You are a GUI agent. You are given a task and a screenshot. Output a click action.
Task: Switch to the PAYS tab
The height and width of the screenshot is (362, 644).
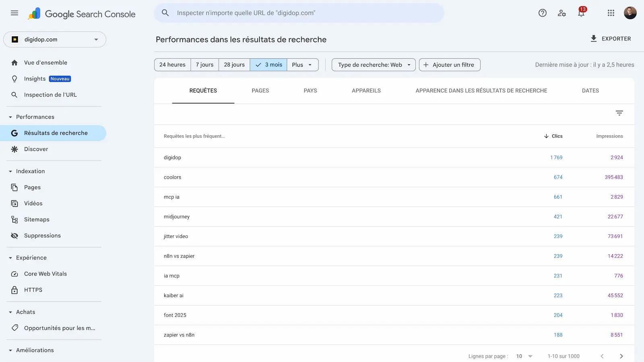click(310, 91)
